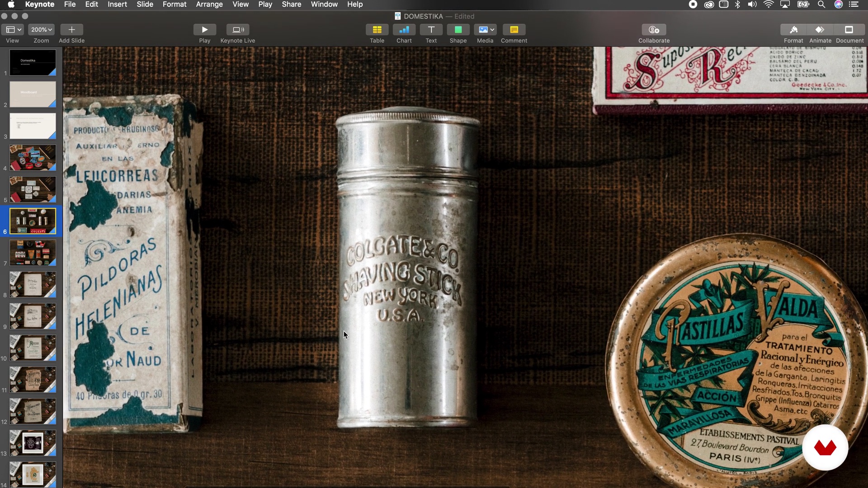Viewport: 868px width, 488px height.
Task: Click the DOMESTIKA document title
Action: pos(423,16)
